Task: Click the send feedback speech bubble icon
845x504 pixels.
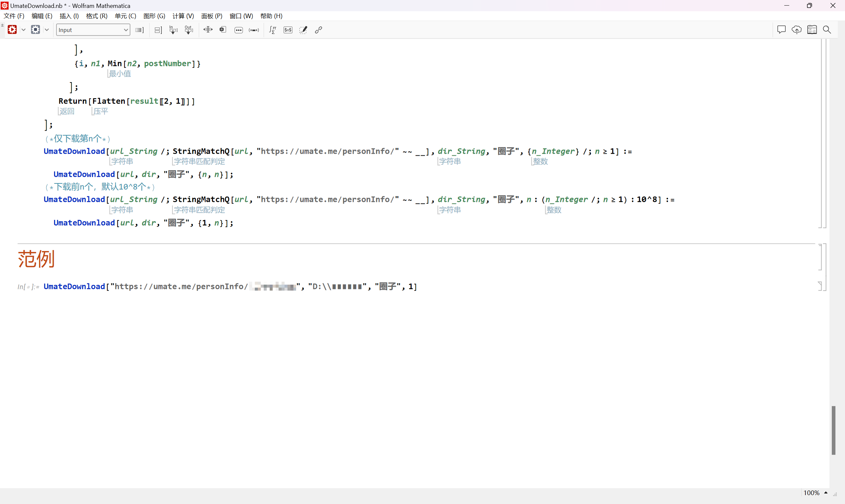Action: tap(781, 30)
